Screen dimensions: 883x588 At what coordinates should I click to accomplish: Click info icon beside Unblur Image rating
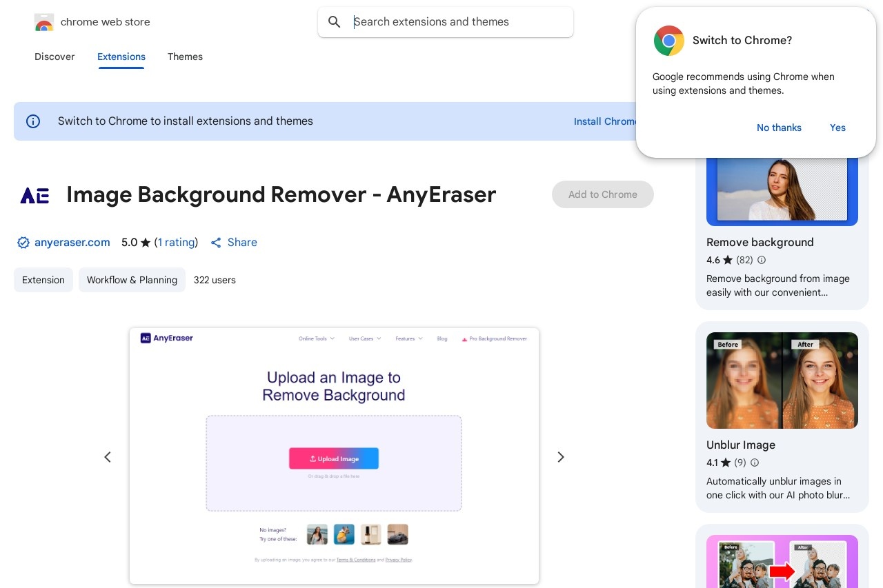coord(755,463)
